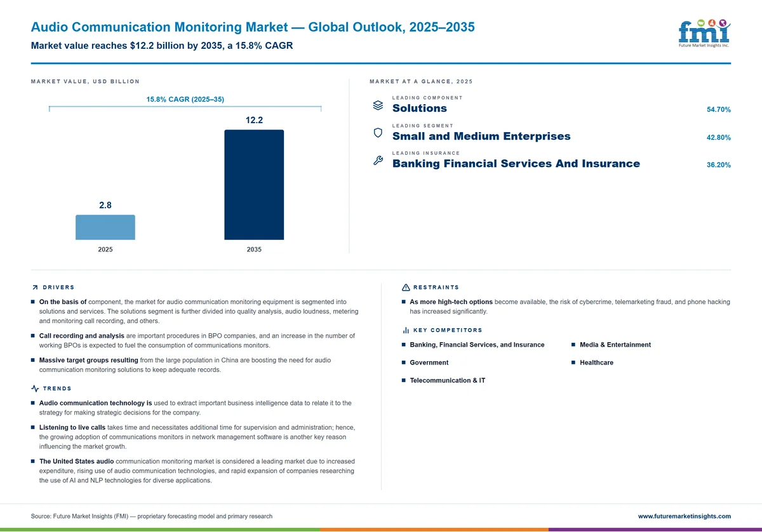Click the Market at a Glance, 2025 heading
This screenshot has width=762, height=532.
click(421, 81)
